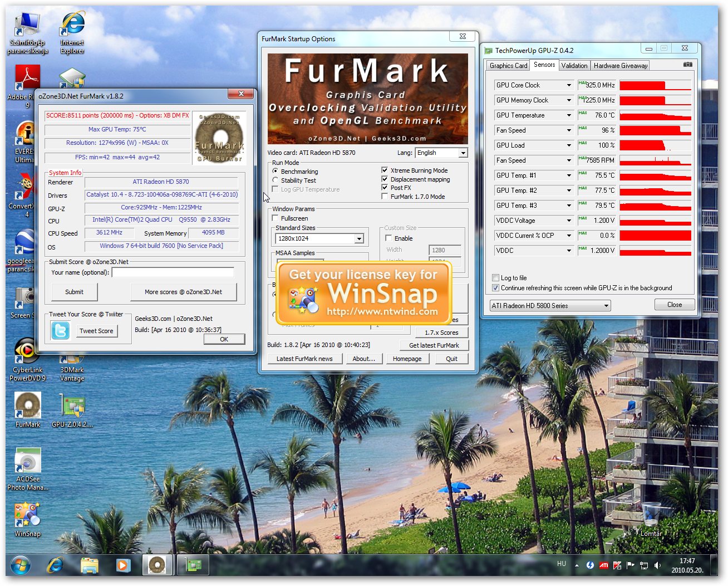Enable FurMark 1.7.0 Mode checkbox
Screen dimensions: 728x586
pyautogui.click(x=385, y=196)
